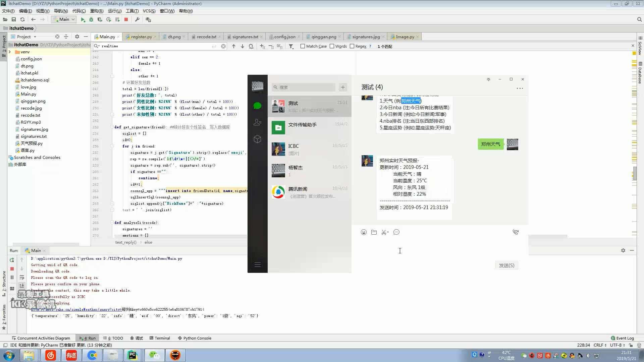Screen dimensions: 644x362
Task: Switch to config.json tab
Action: coord(285,37)
